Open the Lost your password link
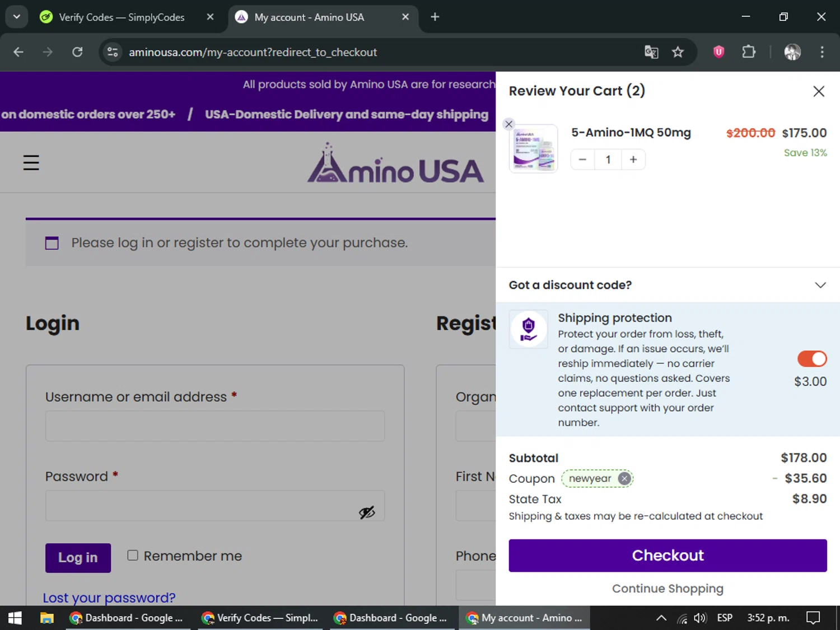Screen dimensions: 840x630 click(109, 598)
